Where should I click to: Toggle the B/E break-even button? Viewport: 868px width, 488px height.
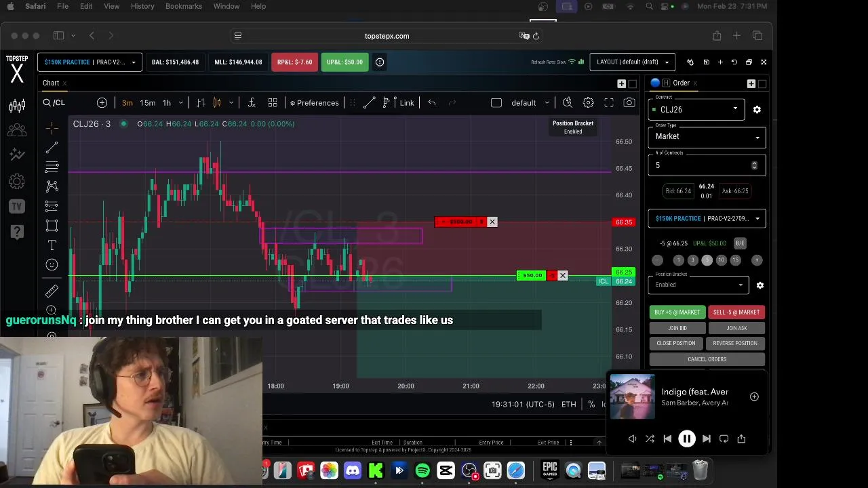point(740,243)
